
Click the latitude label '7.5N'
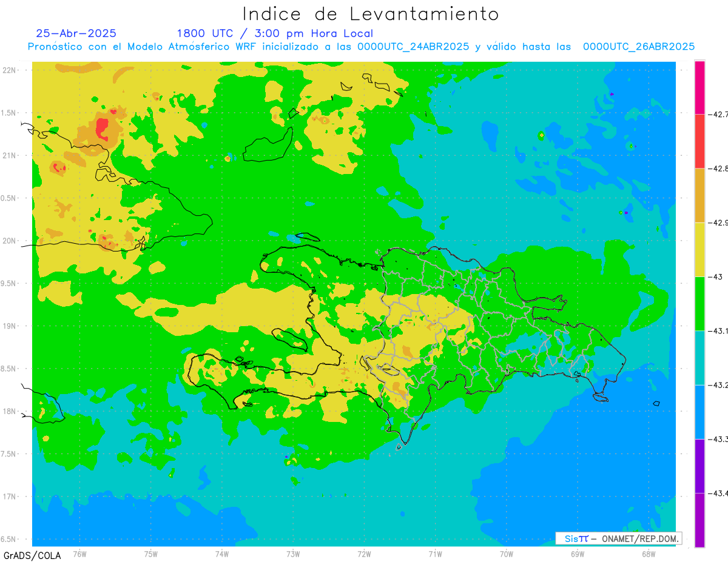[x=9, y=454]
